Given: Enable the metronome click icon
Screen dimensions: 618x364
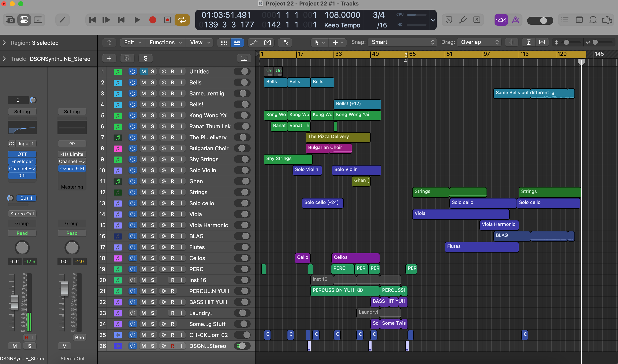Looking at the screenshot, I should point(515,20).
